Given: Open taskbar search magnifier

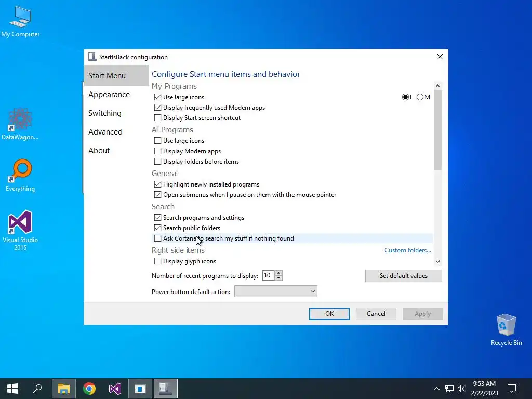Looking at the screenshot, I should (x=37, y=389).
